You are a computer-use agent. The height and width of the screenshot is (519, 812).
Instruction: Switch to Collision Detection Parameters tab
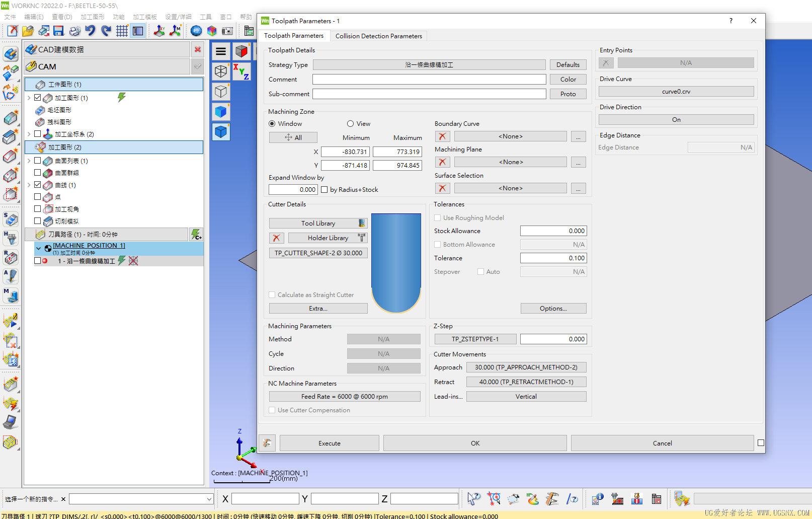[x=379, y=36]
